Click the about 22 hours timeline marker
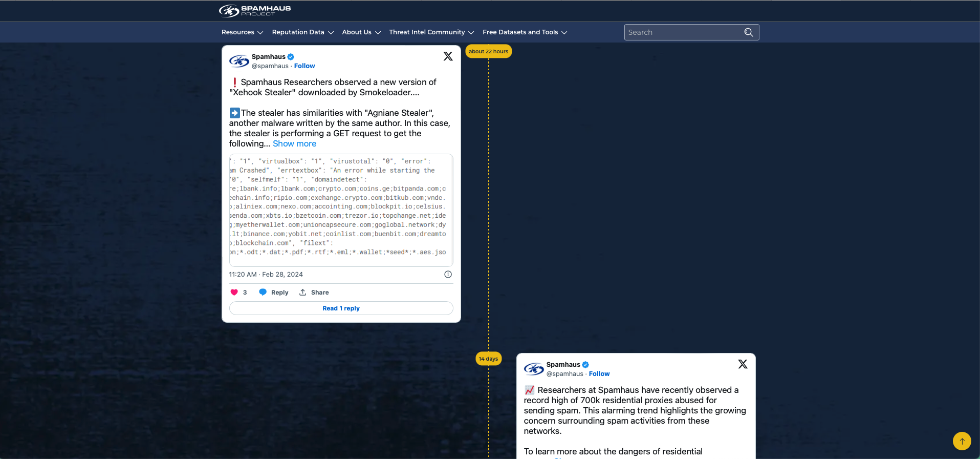This screenshot has height=459, width=980. [x=489, y=51]
